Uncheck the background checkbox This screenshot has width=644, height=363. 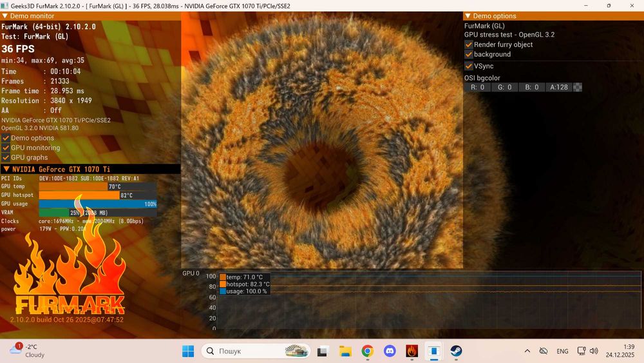[x=469, y=54]
